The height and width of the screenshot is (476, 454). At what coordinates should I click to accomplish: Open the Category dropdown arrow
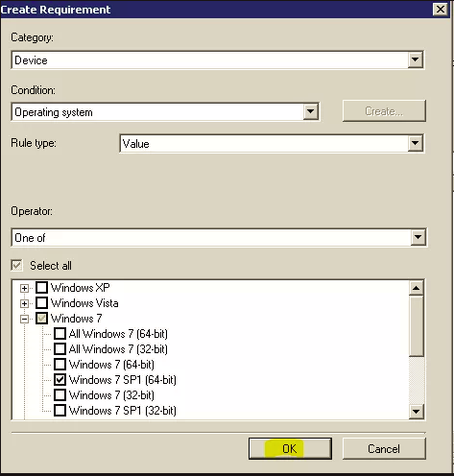click(415, 59)
